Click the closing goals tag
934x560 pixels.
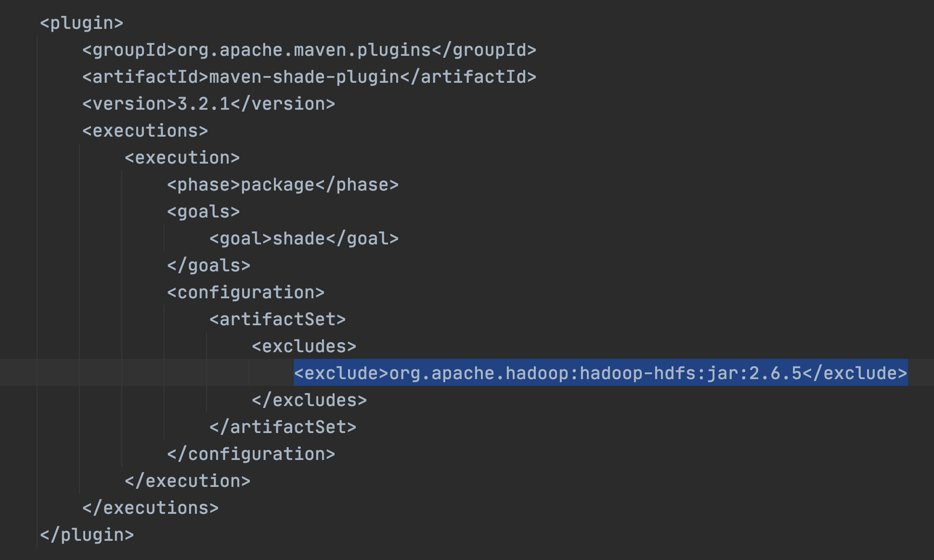[208, 266]
